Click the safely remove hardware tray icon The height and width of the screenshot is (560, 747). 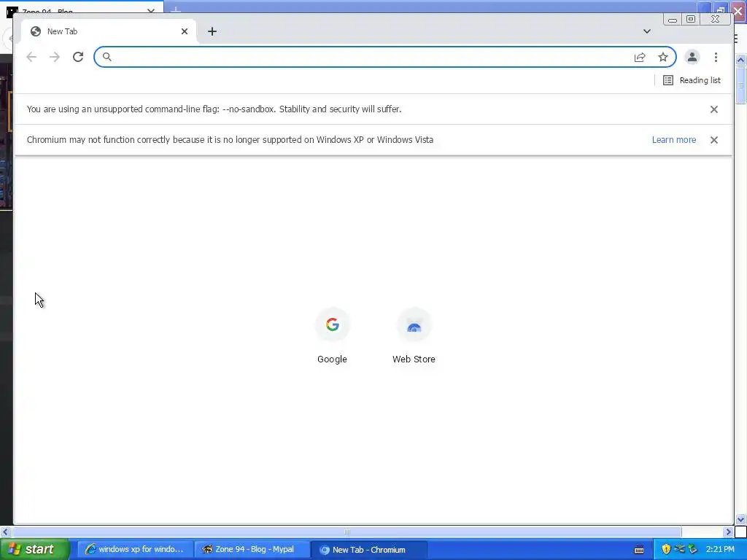pos(693,550)
